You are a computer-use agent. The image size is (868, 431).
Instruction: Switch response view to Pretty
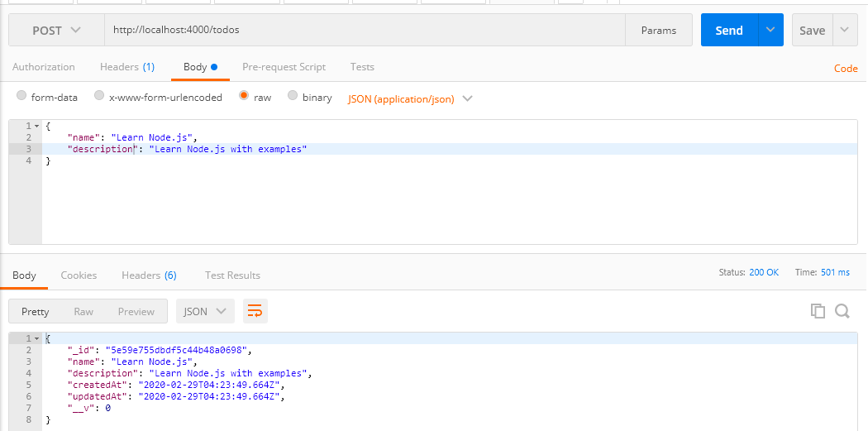[x=35, y=311]
